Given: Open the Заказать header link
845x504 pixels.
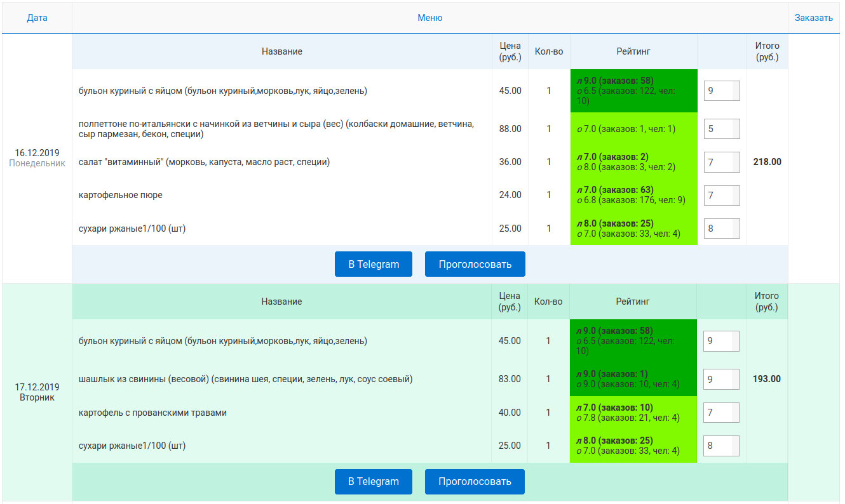Looking at the screenshot, I should (x=814, y=18).
